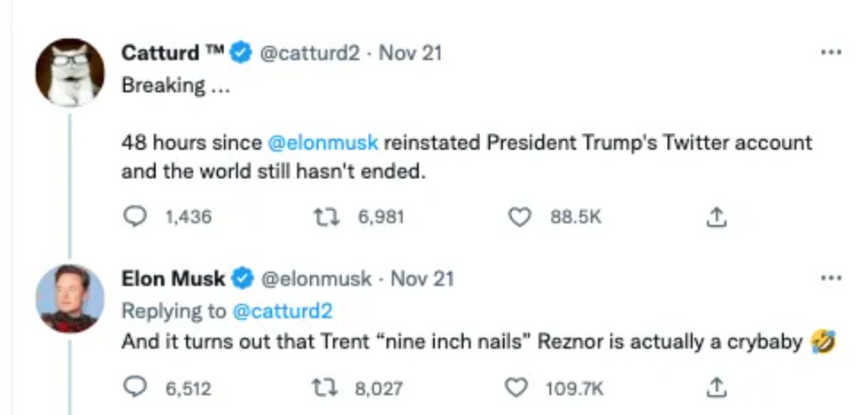Image resolution: width=868 pixels, height=415 pixels.
Task: Open the Elon Musk display name profile
Action: pyautogui.click(x=174, y=278)
